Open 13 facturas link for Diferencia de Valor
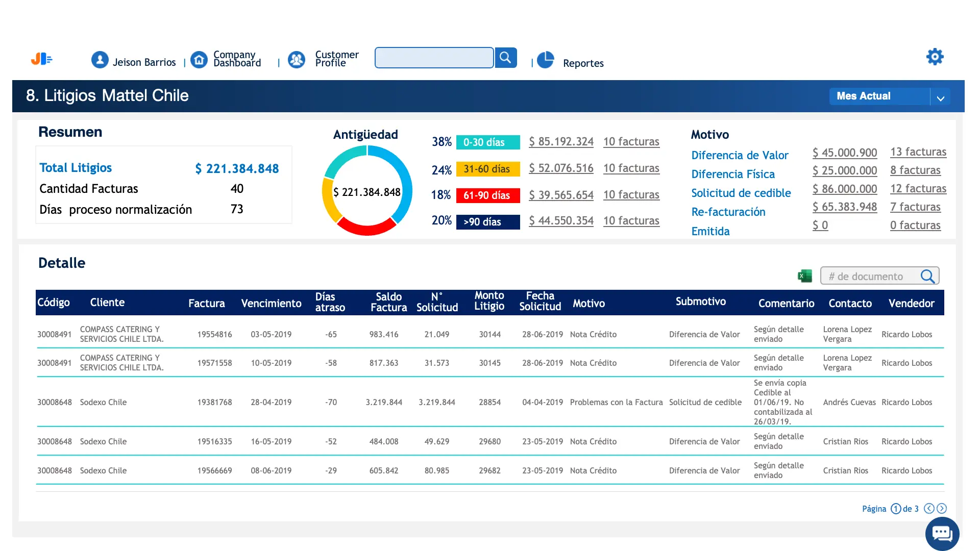Image resolution: width=980 pixels, height=551 pixels. (918, 152)
